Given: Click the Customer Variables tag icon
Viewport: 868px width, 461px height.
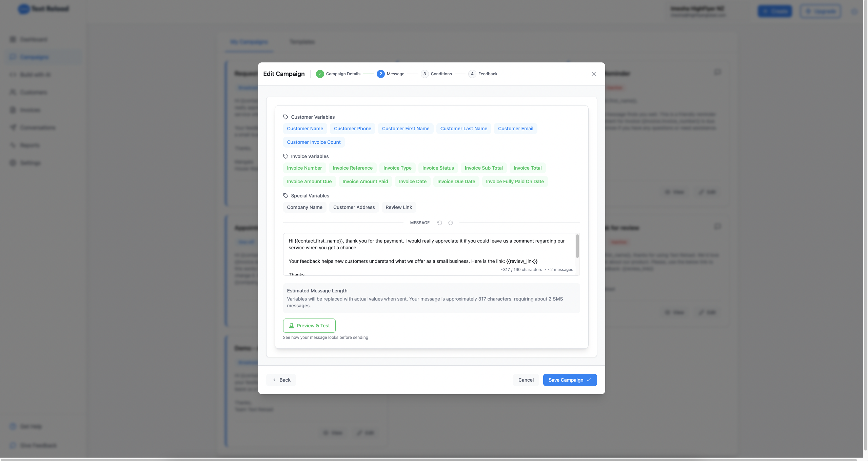Looking at the screenshot, I should click(x=285, y=117).
